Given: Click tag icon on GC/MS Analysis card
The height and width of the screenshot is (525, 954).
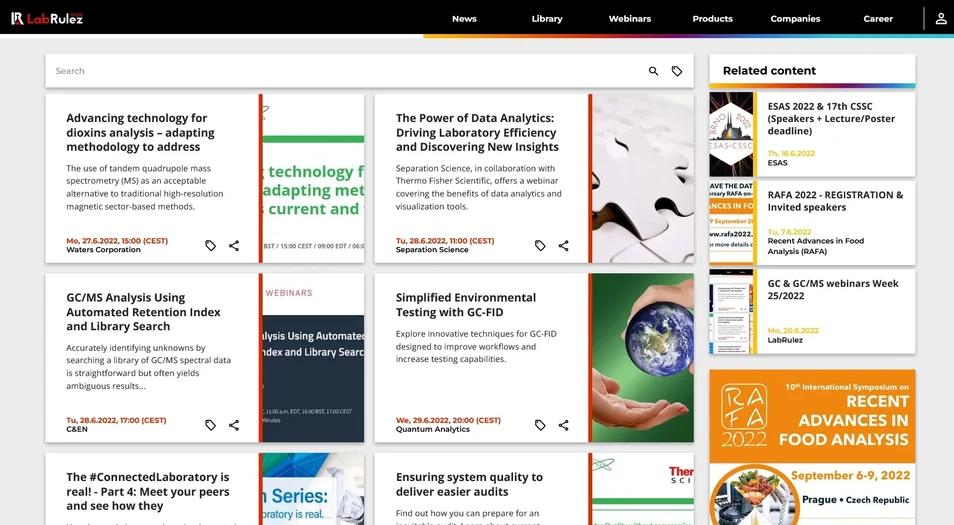Looking at the screenshot, I should [x=211, y=425].
